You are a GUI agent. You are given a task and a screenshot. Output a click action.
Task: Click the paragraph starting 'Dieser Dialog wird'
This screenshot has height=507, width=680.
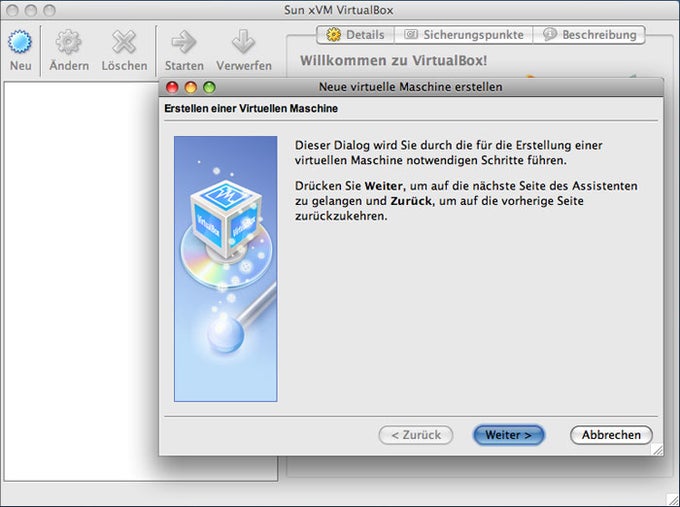[x=448, y=153]
